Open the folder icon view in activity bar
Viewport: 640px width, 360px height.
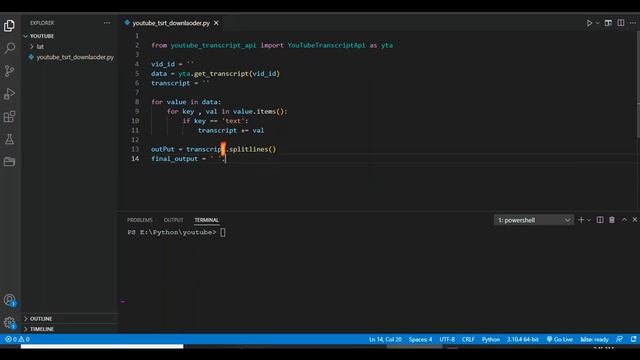pos(9,162)
